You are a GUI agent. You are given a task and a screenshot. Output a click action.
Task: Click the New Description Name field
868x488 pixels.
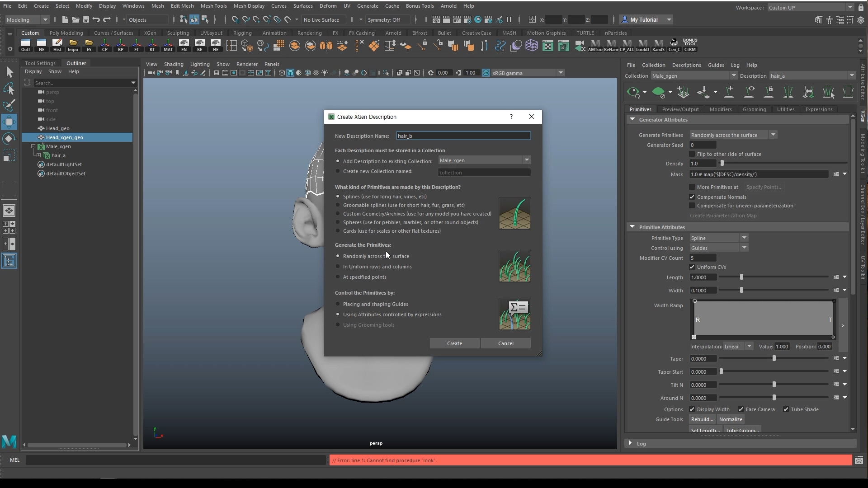click(x=463, y=136)
